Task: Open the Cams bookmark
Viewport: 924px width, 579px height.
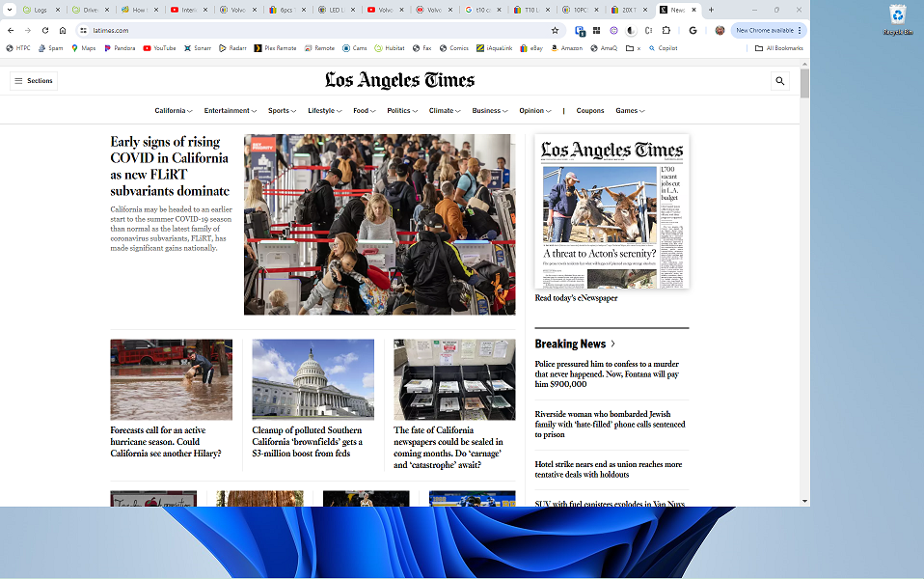Action: [355, 48]
